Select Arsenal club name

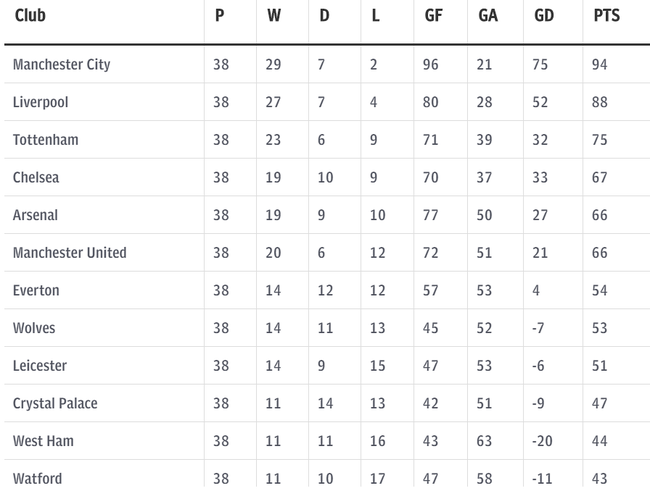(35, 215)
